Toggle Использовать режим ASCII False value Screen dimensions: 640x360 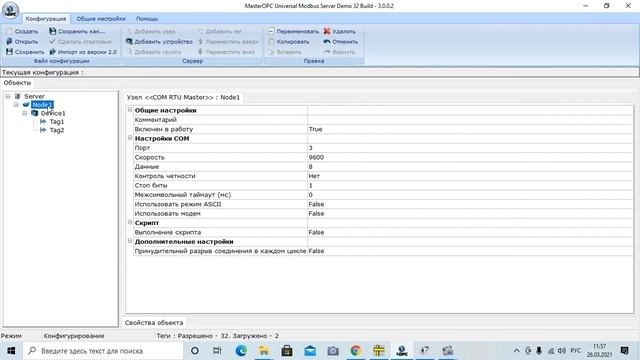pos(470,204)
